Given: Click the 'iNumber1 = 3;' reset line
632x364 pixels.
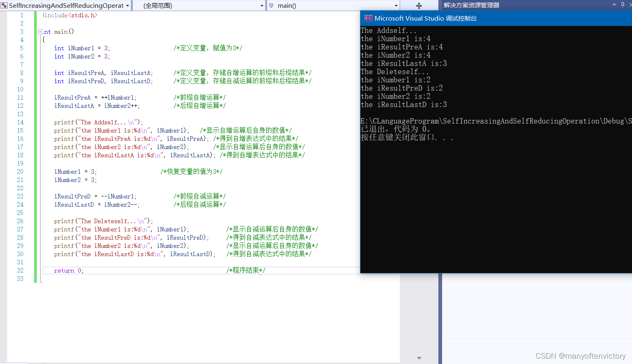Looking at the screenshot, I should pos(75,172).
